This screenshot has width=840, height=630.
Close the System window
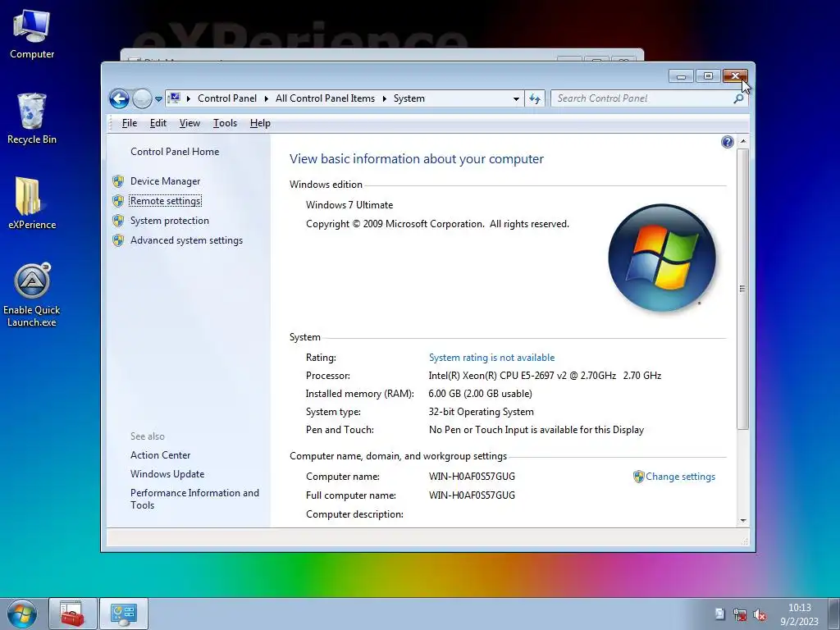point(735,76)
